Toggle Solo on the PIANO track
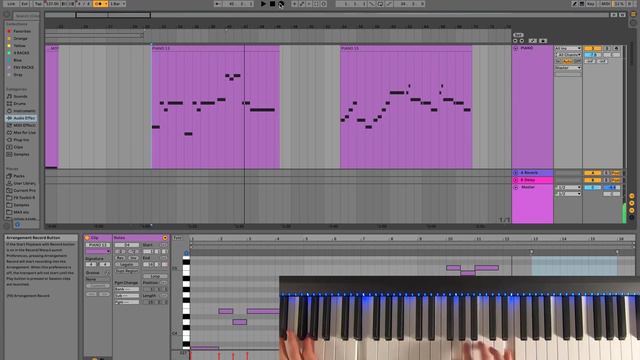 click(607, 48)
